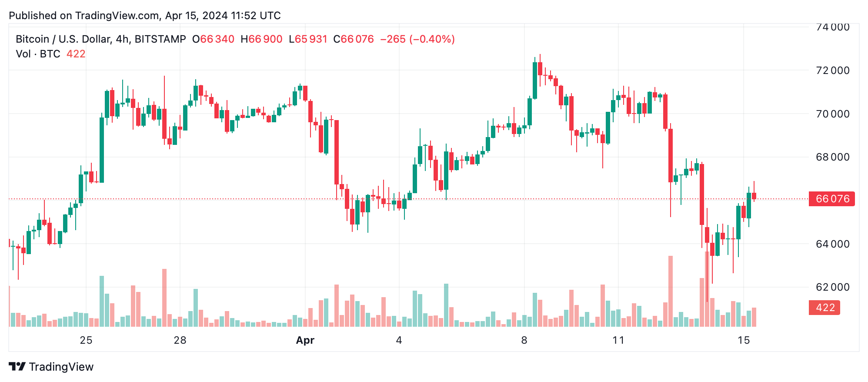Click the red 422 volume tag on axis

825,308
